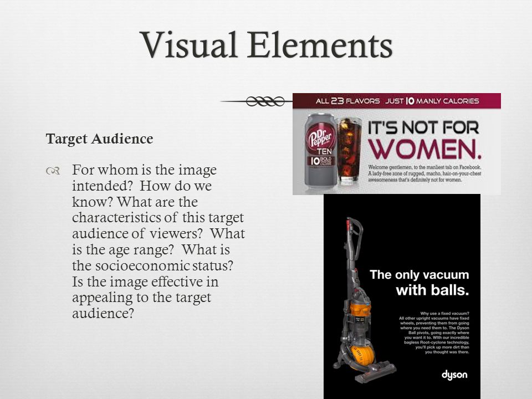The width and height of the screenshot is (532, 399).
Task: Click 'The only vacuum with balls.' text
Action: [420, 282]
